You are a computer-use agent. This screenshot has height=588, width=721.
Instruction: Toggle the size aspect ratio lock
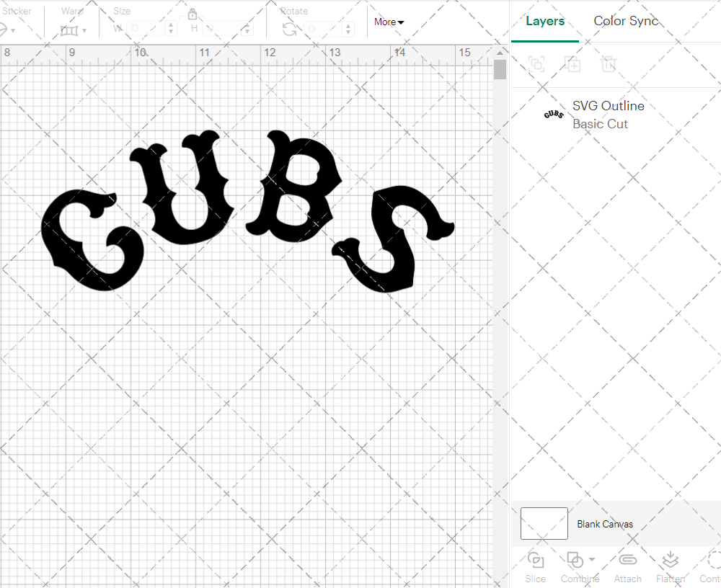(193, 14)
